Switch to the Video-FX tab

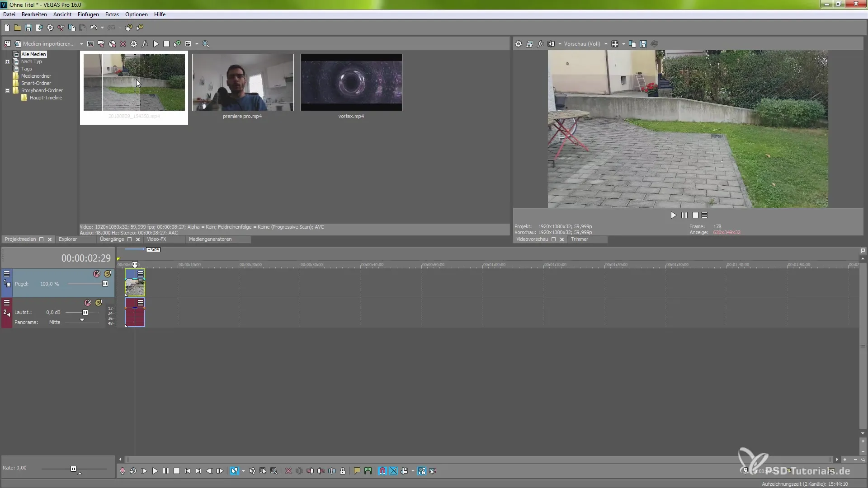pyautogui.click(x=156, y=239)
